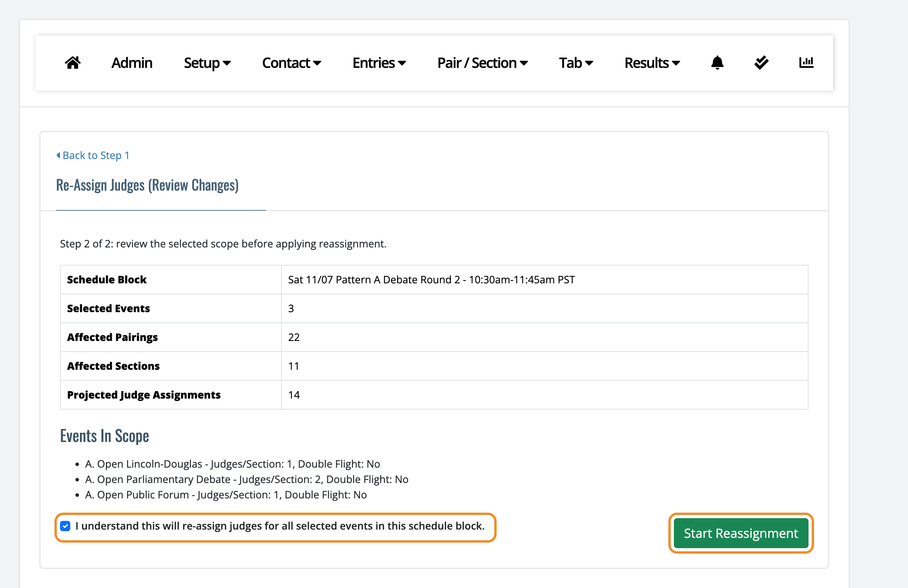Open the notifications bell icon
Viewport: 908px width, 588px height.
click(717, 63)
